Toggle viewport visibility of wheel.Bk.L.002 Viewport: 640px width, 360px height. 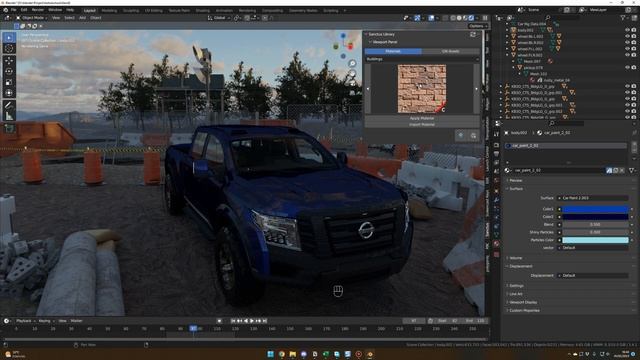(x=627, y=36)
